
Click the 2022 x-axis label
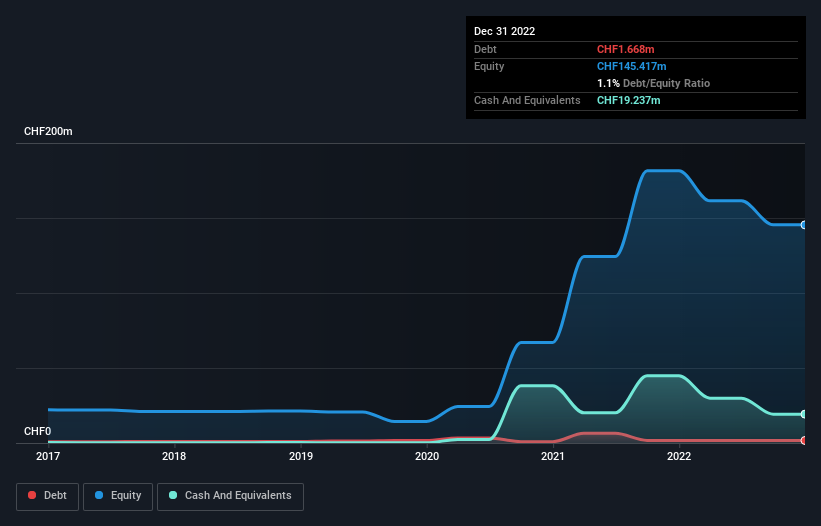[x=679, y=456]
